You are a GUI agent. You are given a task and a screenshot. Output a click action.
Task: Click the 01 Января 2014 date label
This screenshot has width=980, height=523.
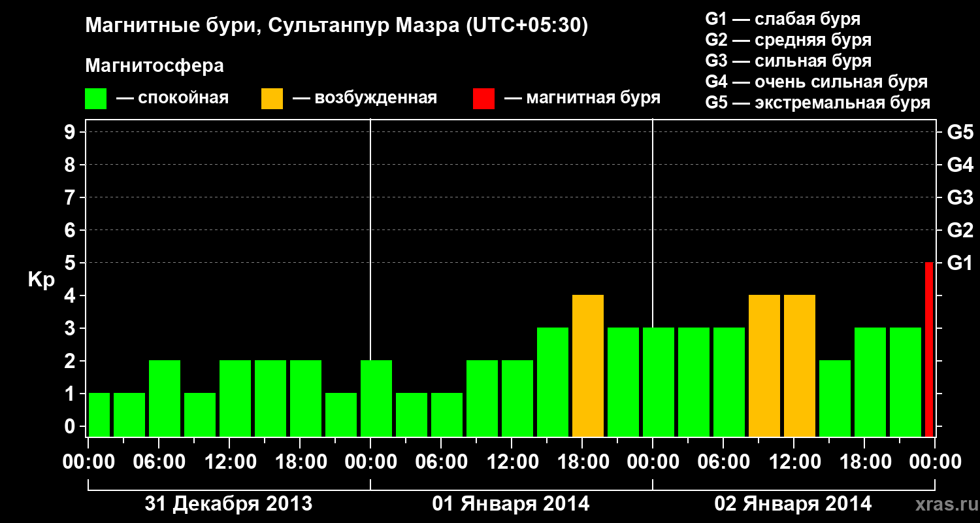coord(511,504)
